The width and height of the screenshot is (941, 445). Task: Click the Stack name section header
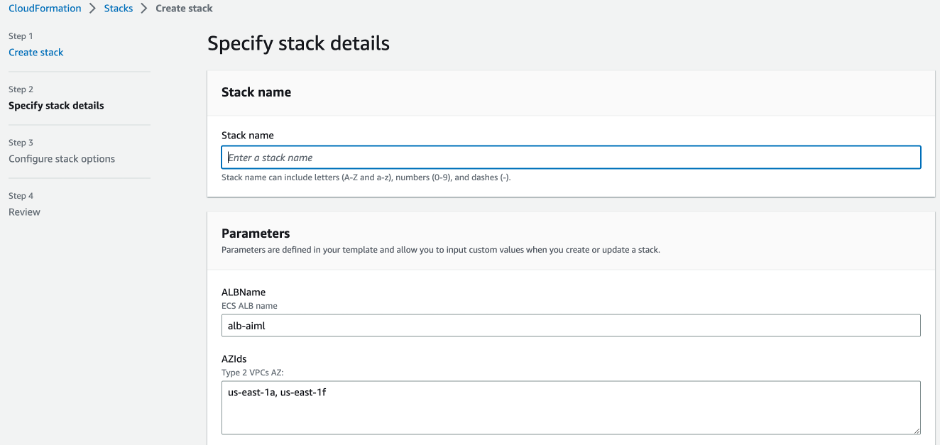point(256,92)
